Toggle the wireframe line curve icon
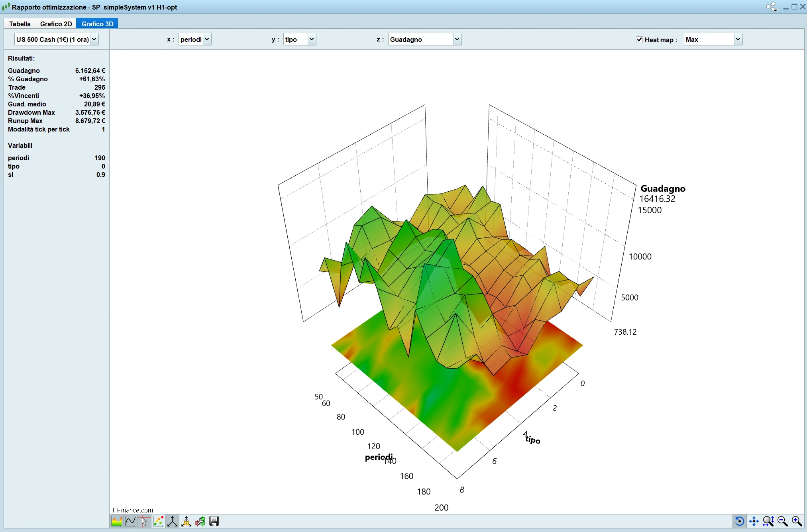The width and height of the screenshot is (807, 532). [x=130, y=521]
